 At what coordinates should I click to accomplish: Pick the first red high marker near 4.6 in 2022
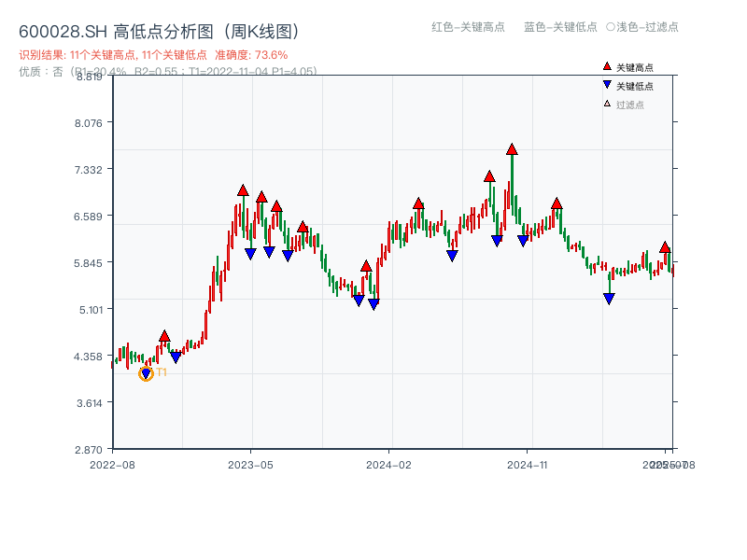pyautogui.click(x=164, y=336)
